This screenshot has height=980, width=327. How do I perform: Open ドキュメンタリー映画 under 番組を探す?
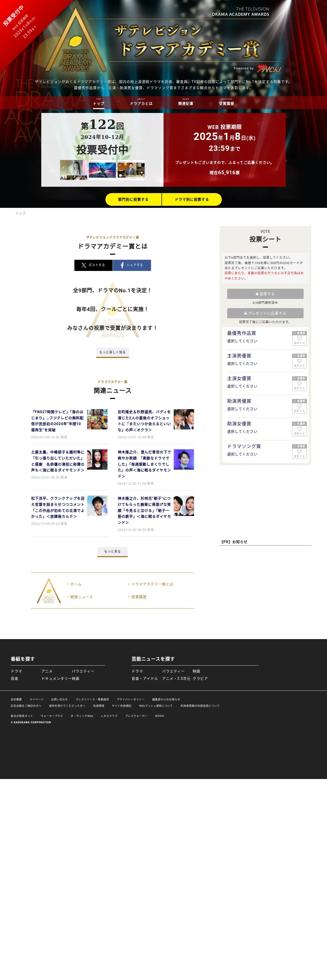click(x=60, y=678)
